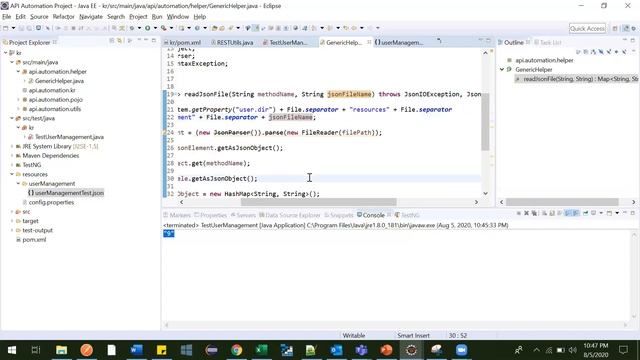Collapse the resources folder
640x360 pixels.
coord(12,174)
